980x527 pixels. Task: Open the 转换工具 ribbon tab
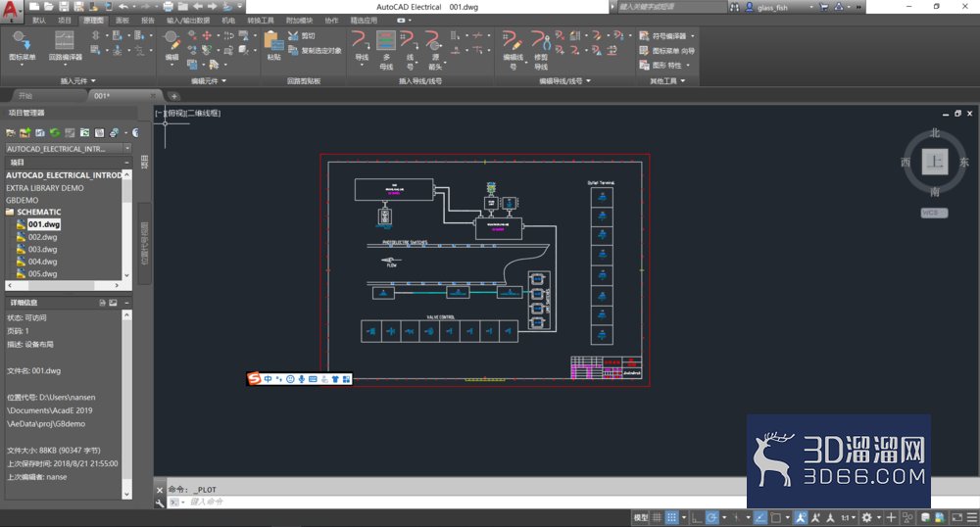261,20
